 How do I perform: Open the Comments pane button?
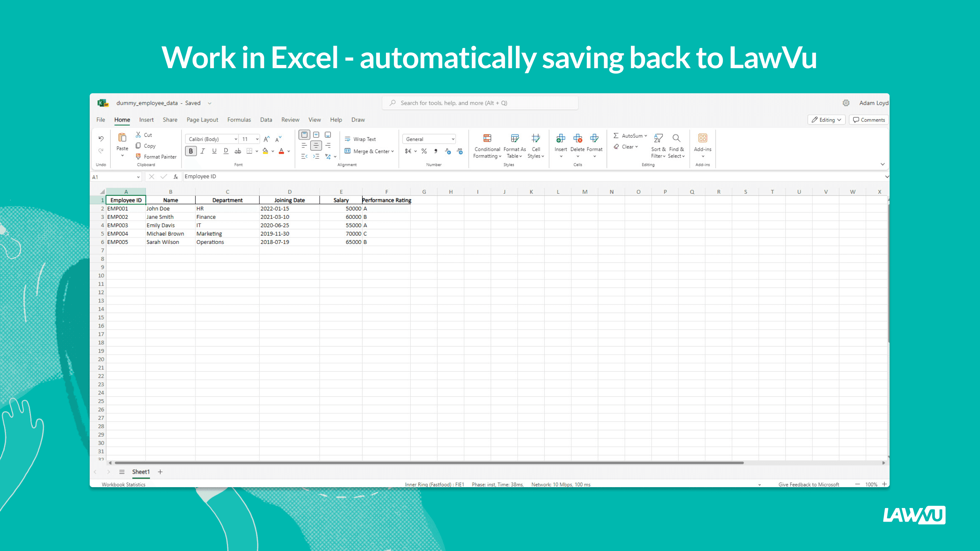point(868,120)
